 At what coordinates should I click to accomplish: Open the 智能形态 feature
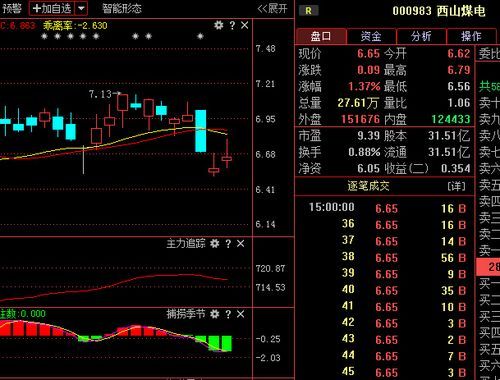click(122, 8)
